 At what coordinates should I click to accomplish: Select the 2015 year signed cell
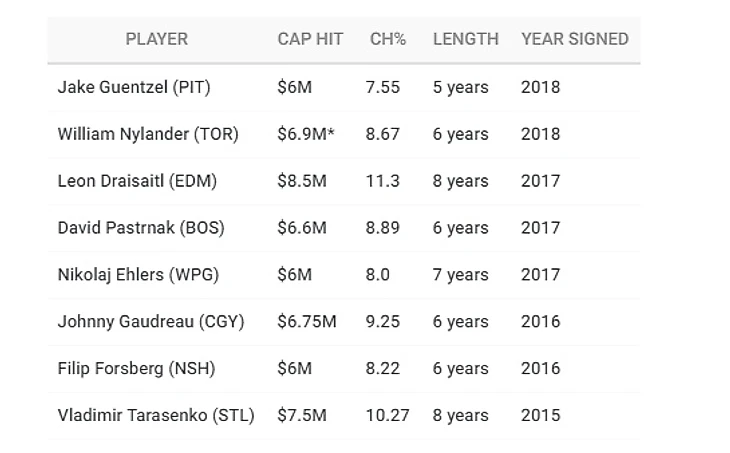pyautogui.click(x=540, y=416)
